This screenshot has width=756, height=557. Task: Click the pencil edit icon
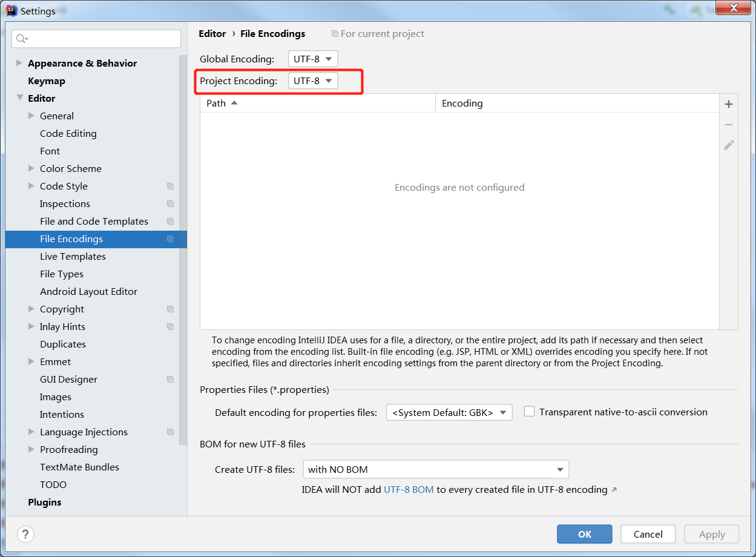[729, 145]
